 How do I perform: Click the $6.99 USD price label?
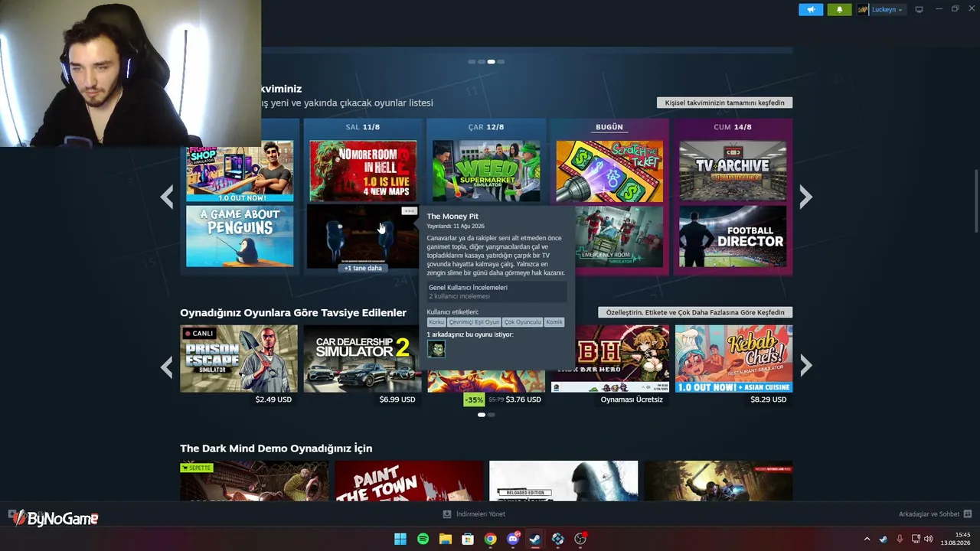tap(397, 399)
